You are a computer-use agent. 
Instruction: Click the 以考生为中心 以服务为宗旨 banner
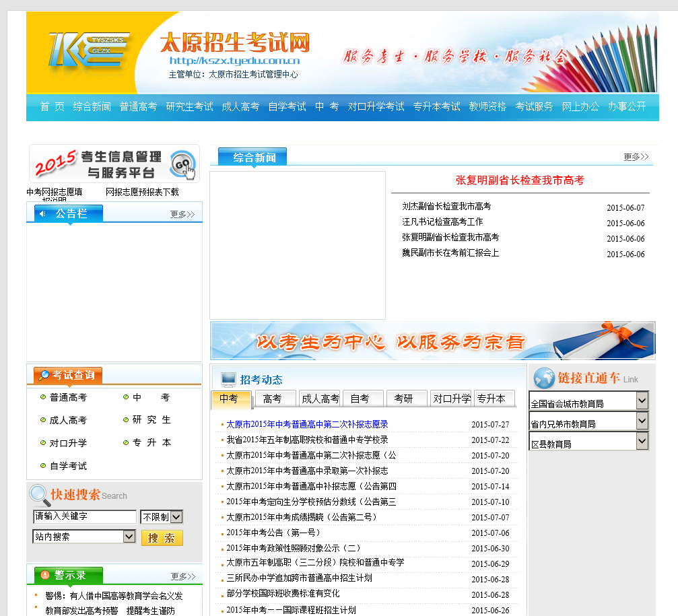(x=433, y=341)
